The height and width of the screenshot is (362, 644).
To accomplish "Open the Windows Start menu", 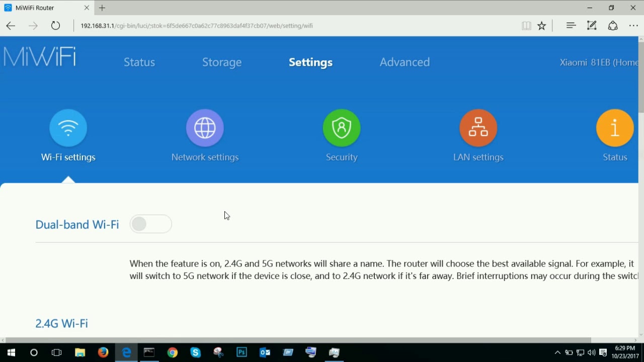I will (x=11, y=352).
